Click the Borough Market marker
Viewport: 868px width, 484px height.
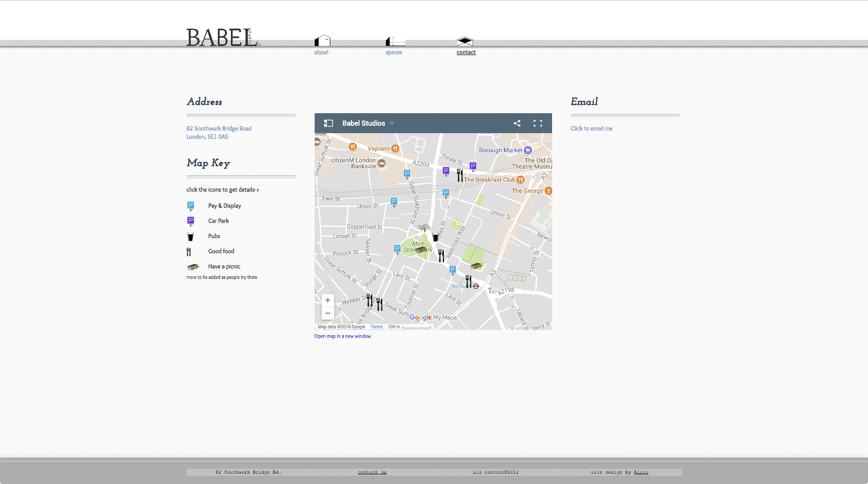coord(528,150)
